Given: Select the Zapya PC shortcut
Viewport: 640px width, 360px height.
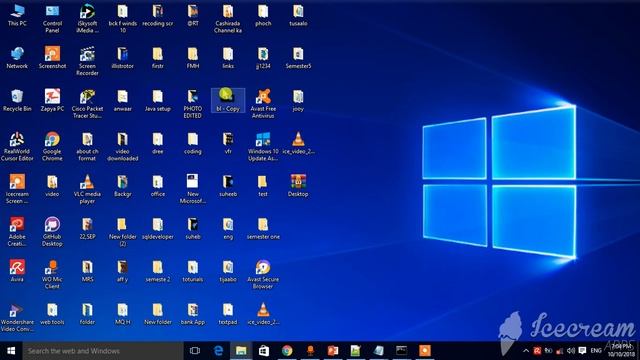Looking at the screenshot, I should [52, 100].
